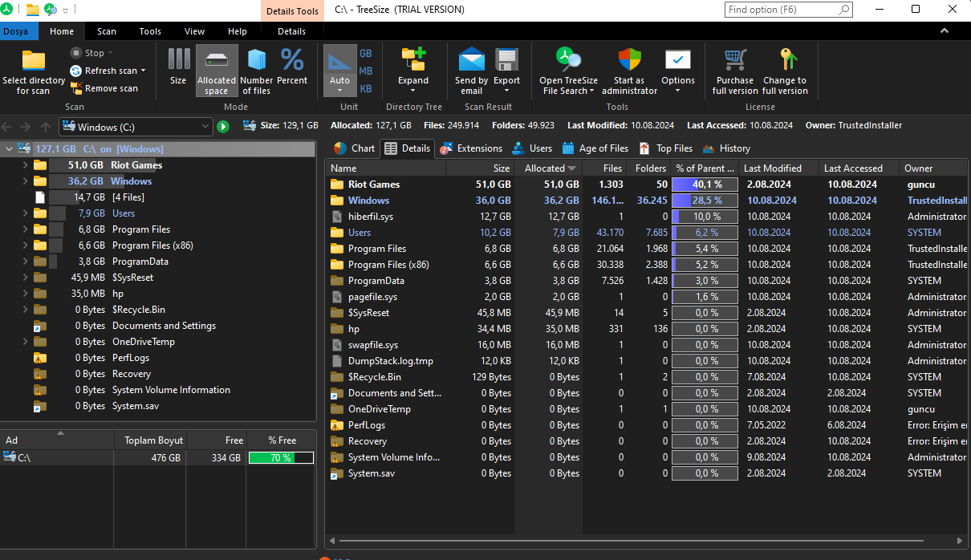Expand Users folder in the tree
Viewport: 971px width, 560px height.
pos(25,213)
